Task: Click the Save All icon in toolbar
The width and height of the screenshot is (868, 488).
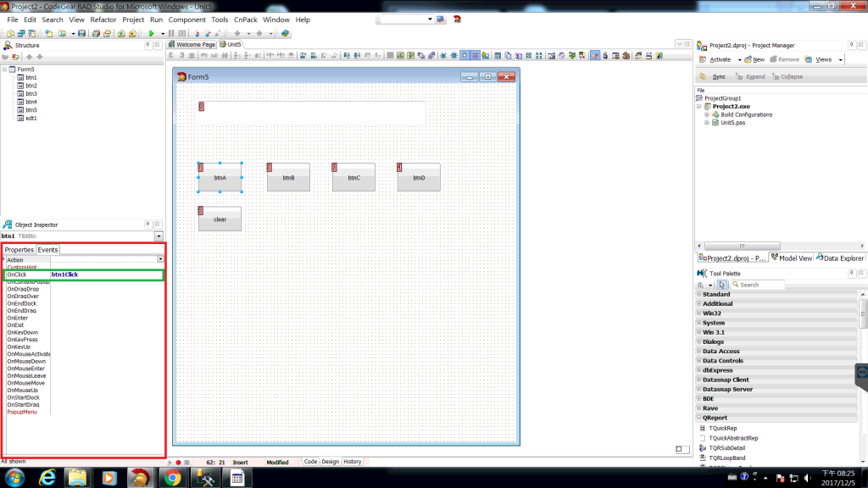Action: (95, 33)
